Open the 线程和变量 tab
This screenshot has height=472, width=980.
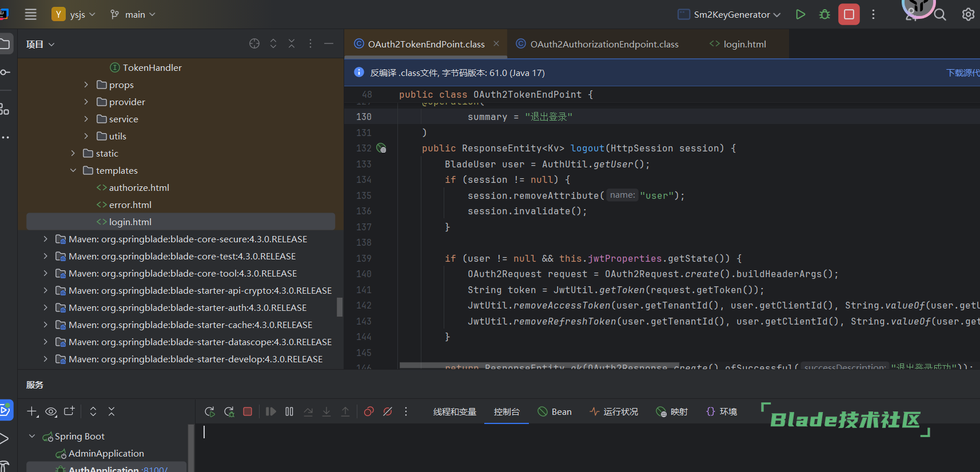(455, 411)
